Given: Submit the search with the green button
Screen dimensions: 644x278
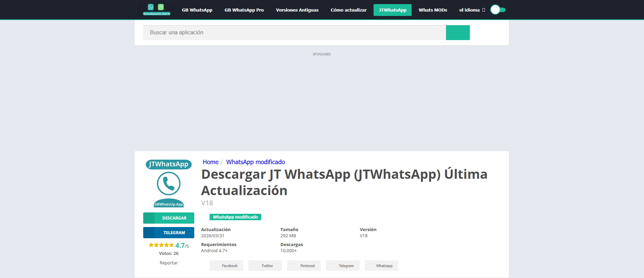Looking at the screenshot, I should pos(458,33).
